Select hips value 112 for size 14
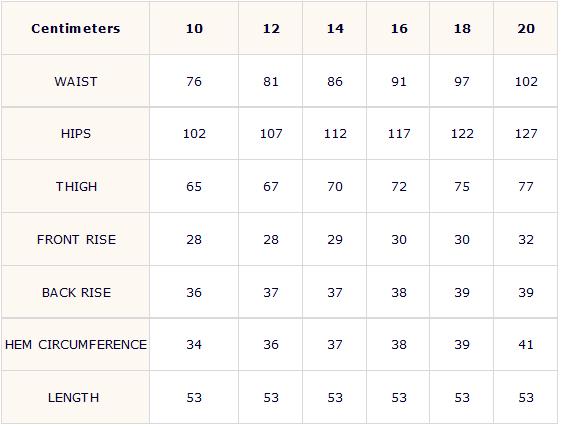 [335, 134]
